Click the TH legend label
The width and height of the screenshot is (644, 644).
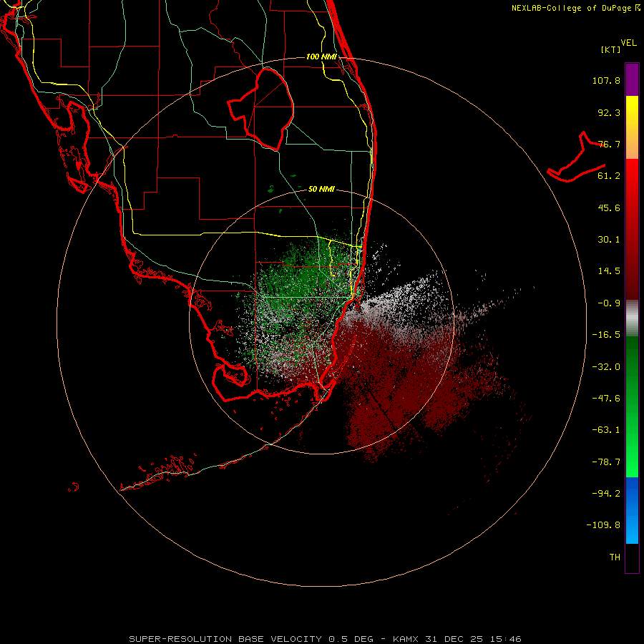click(615, 557)
